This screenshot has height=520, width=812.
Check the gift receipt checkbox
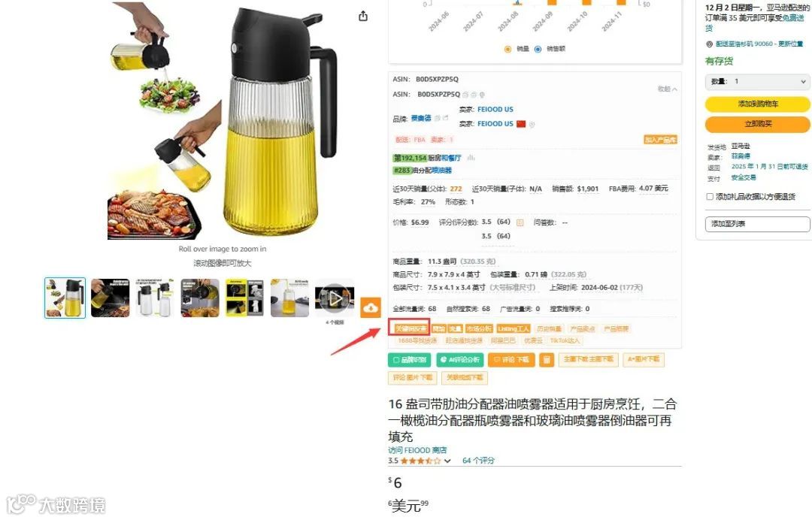(710, 197)
